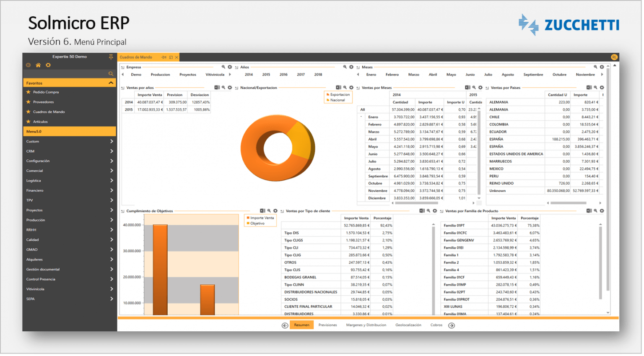The width and height of the screenshot is (644, 356).
Task: Export Ventas por Paises to Excel
Action: point(590,88)
